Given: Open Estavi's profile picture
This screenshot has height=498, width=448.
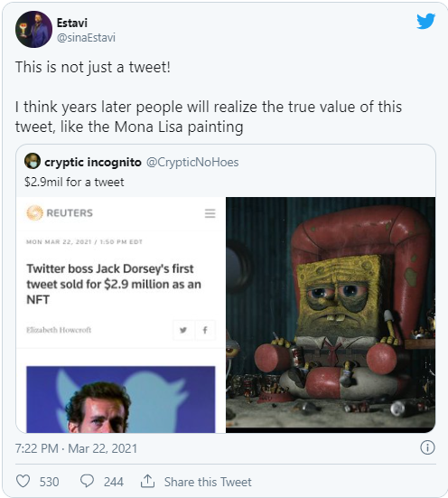Looking at the screenshot, I should (33, 29).
